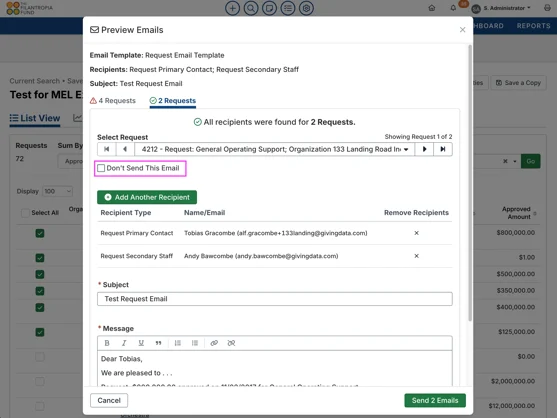Check the $2,000,000.00 row checkbox
The image size is (557, 418).
coord(40,381)
